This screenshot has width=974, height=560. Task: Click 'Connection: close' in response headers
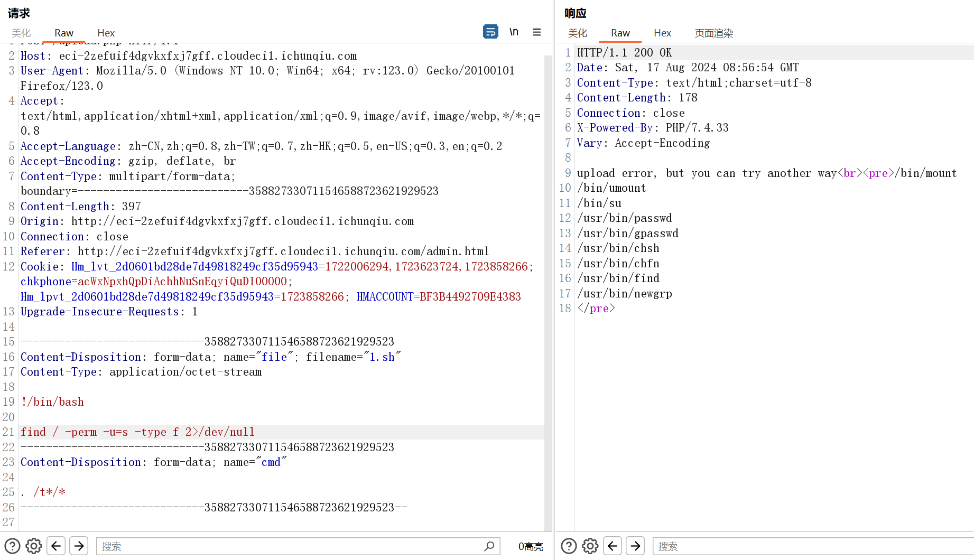point(631,113)
